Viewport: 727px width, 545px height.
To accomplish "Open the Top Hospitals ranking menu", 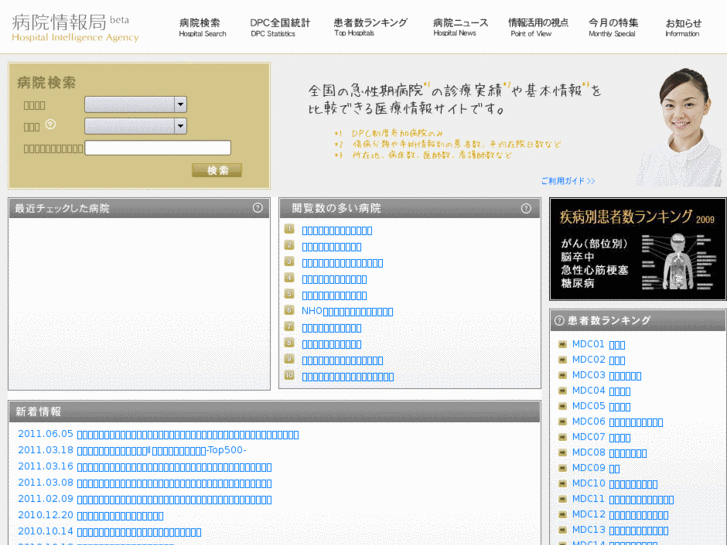I will click(x=370, y=27).
